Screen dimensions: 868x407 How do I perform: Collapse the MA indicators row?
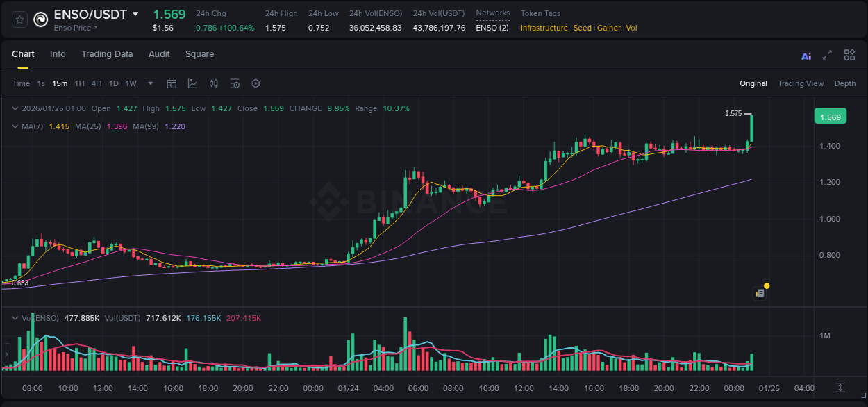(x=15, y=126)
